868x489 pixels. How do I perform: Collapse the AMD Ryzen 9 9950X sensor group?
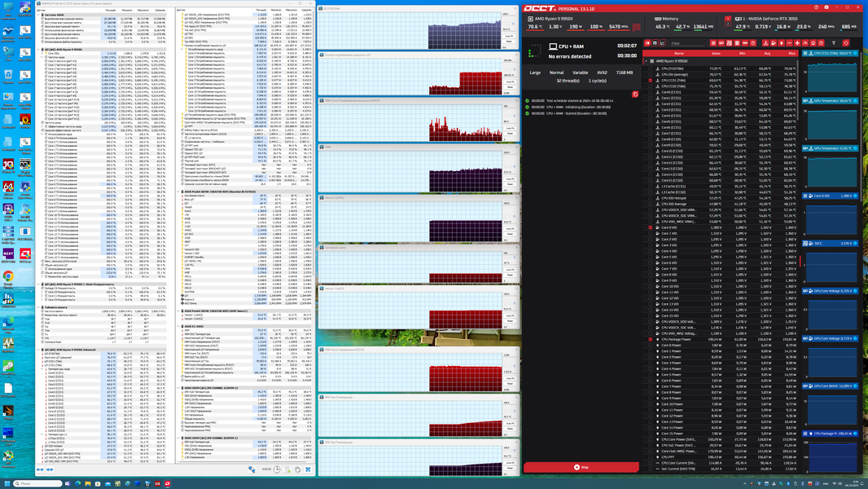tap(646, 61)
